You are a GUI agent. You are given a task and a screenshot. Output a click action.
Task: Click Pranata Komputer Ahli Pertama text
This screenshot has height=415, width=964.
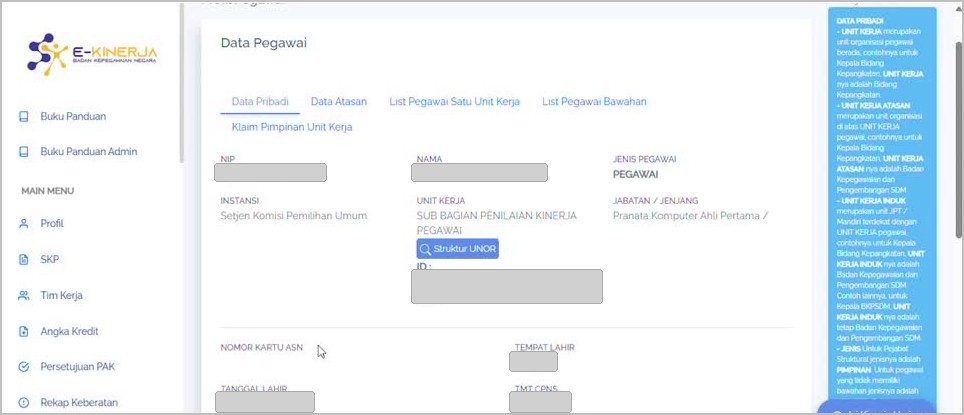click(688, 216)
